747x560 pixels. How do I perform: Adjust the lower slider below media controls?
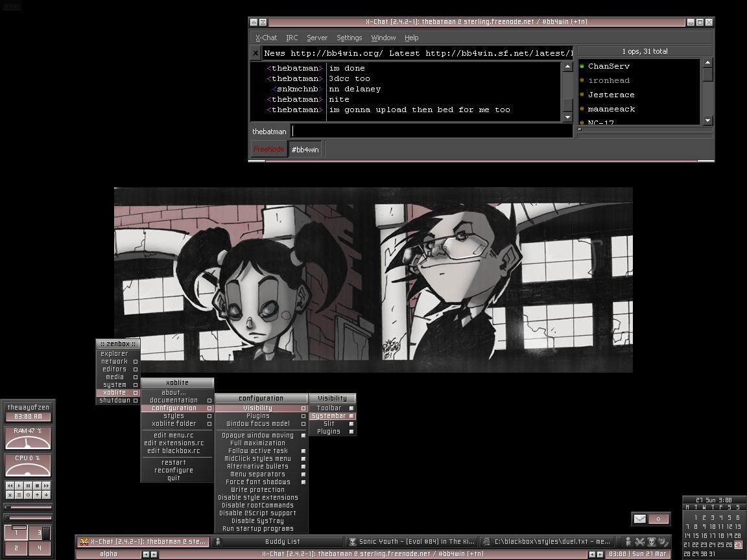[x=28, y=517]
